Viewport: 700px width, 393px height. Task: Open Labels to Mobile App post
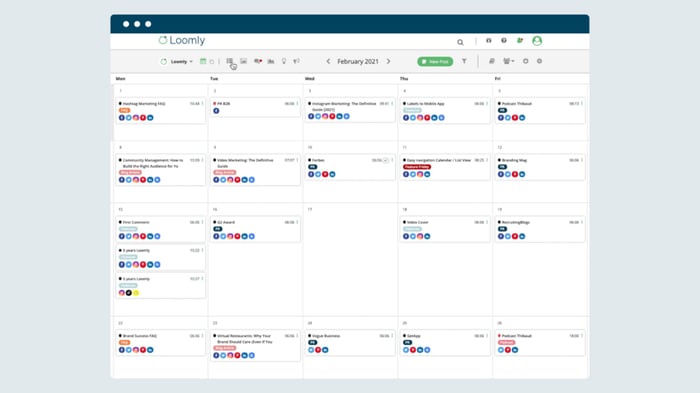click(x=425, y=104)
